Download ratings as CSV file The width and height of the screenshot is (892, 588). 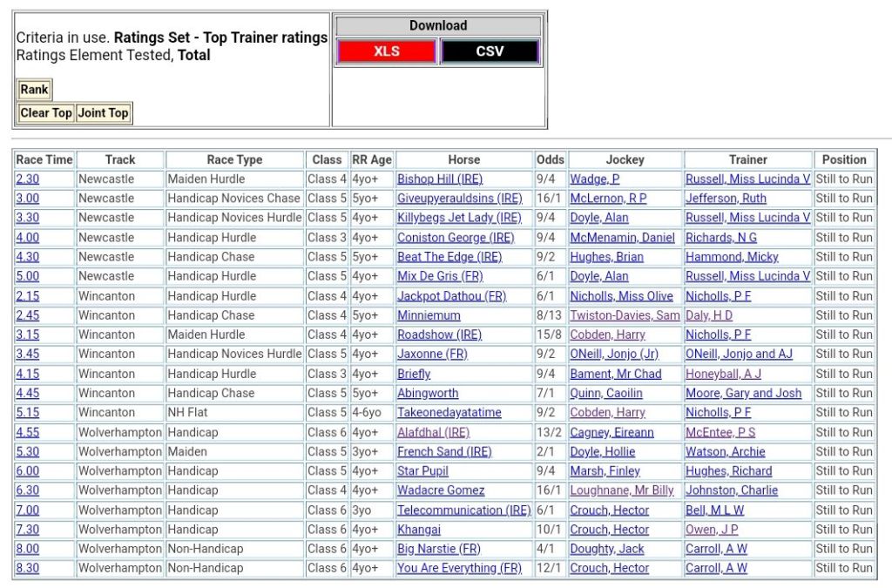[490, 51]
